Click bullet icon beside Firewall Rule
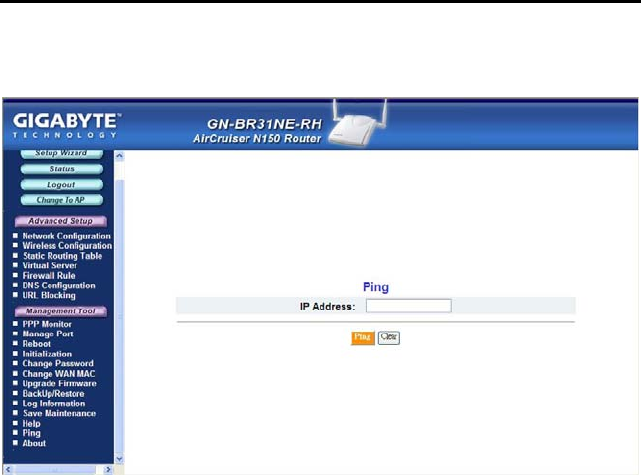 (16, 275)
